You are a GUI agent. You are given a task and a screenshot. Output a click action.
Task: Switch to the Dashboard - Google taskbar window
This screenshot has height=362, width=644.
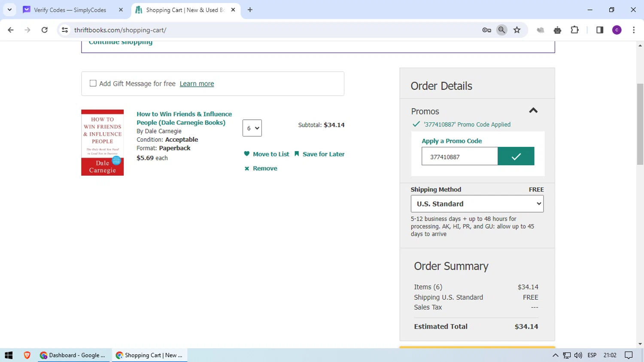[x=73, y=355]
